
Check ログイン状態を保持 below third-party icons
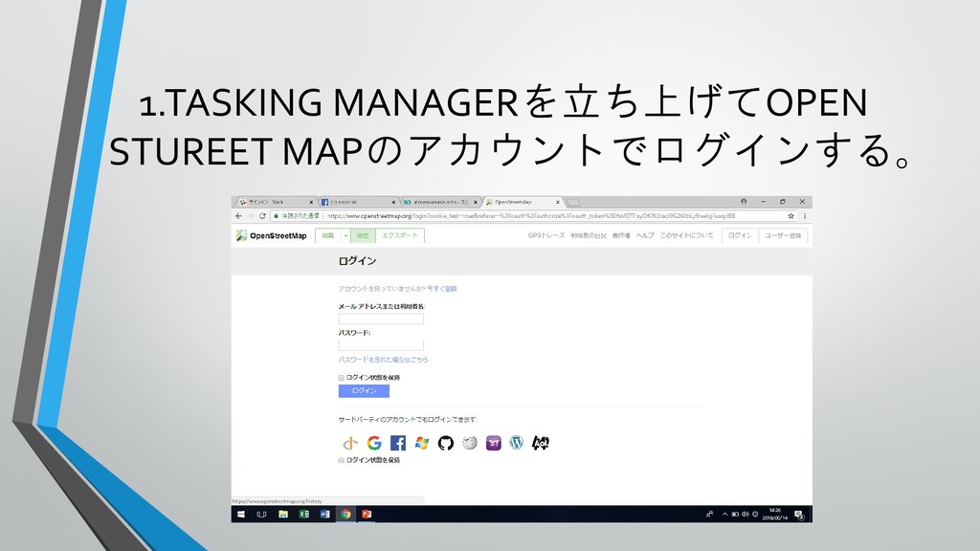(342, 460)
